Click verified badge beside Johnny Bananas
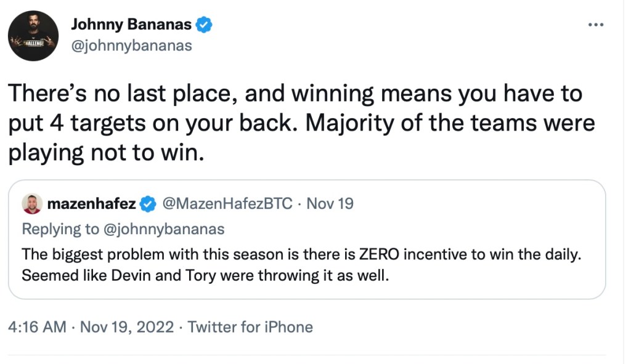631x364 pixels. (x=204, y=25)
